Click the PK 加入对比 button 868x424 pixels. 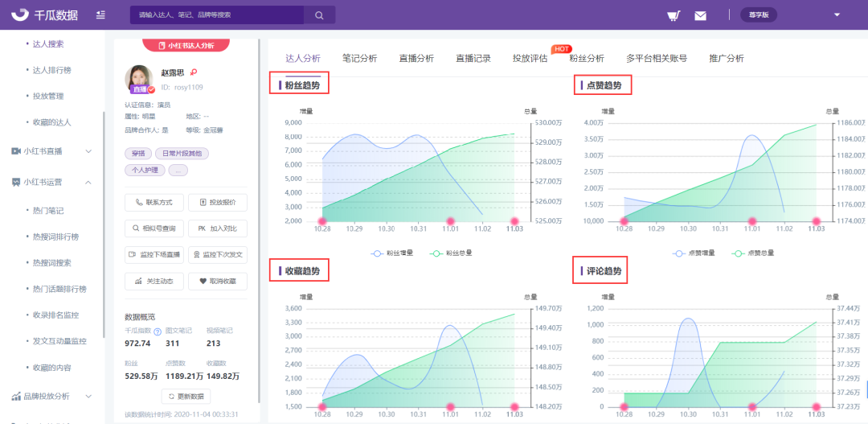pyautogui.click(x=218, y=228)
